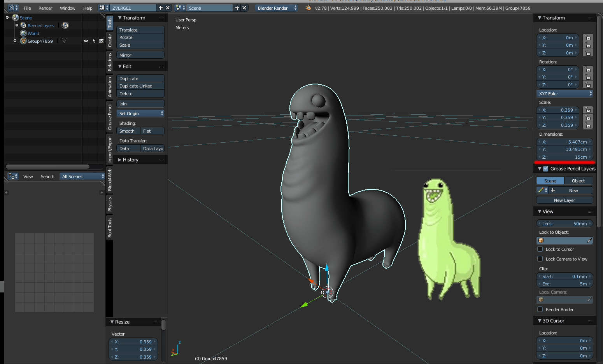Screen dimensions: 603x364
Task: Click the Group47859 mesh object icon
Action: [x=23, y=41]
